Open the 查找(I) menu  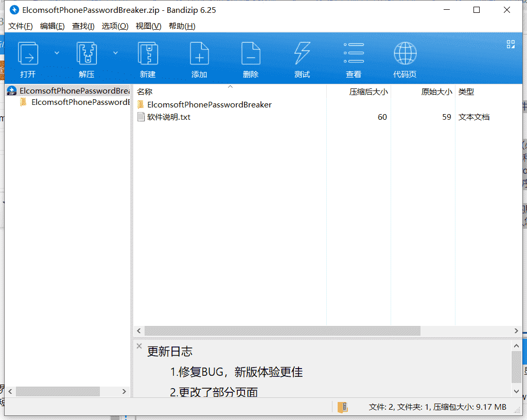(x=83, y=26)
